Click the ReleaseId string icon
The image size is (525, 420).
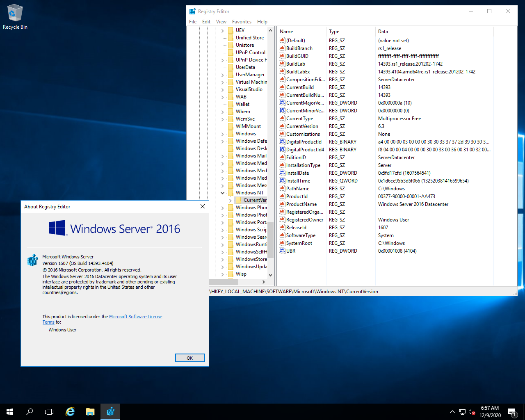point(282,227)
